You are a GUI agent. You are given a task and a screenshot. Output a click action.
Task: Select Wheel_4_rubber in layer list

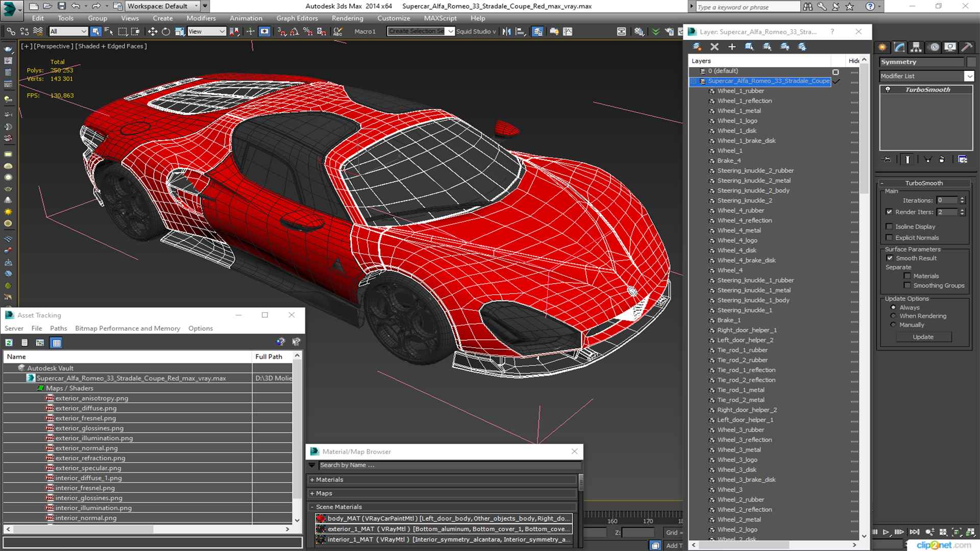coord(741,211)
